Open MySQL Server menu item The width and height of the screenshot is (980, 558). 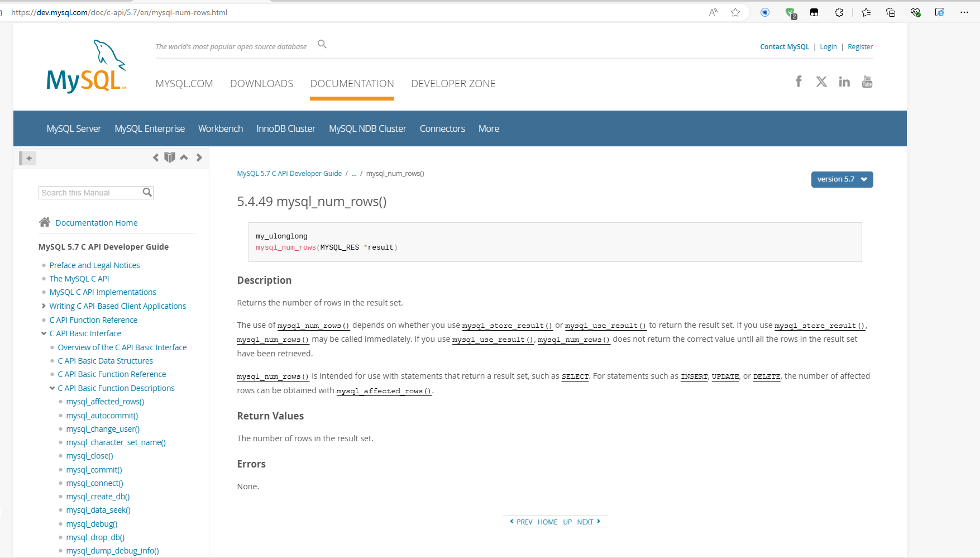[x=74, y=128]
